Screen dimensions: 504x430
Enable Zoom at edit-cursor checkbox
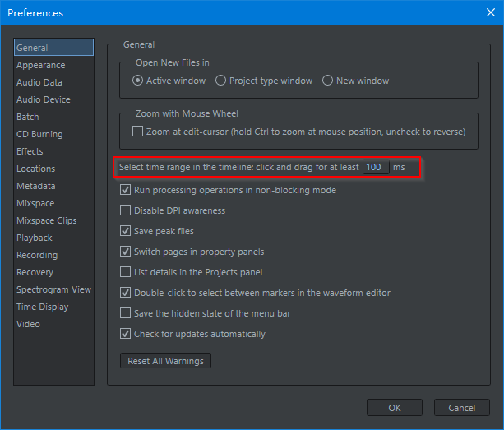tap(138, 132)
